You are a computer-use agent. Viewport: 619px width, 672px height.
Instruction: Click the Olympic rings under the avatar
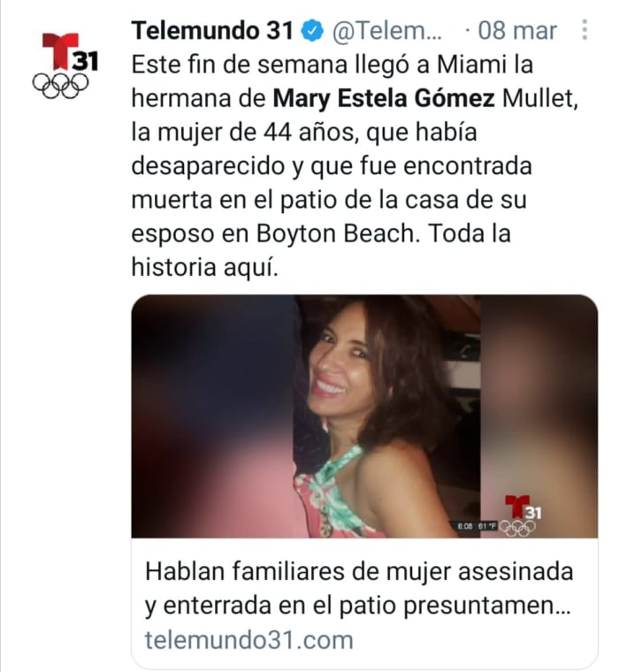point(60,86)
